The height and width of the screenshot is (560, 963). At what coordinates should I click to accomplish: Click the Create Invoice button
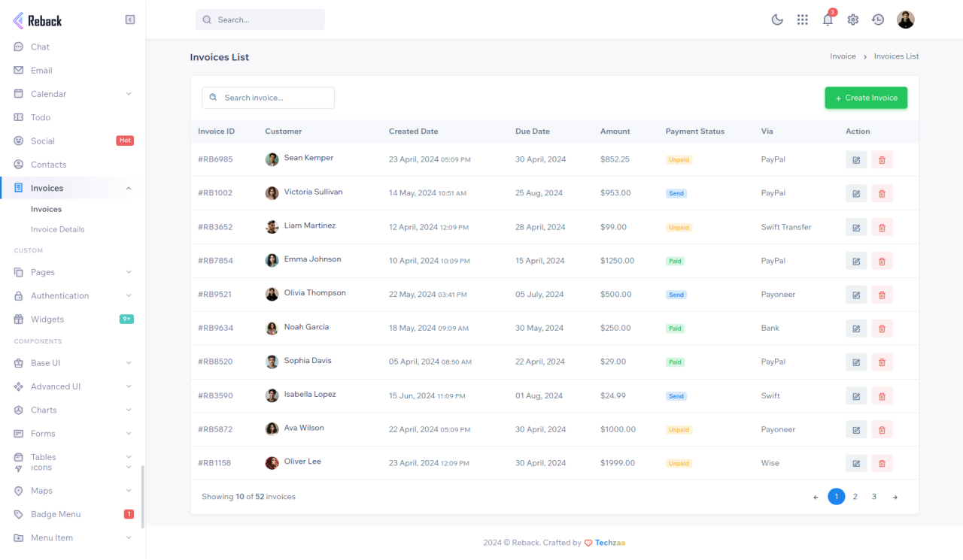tap(866, 98)
